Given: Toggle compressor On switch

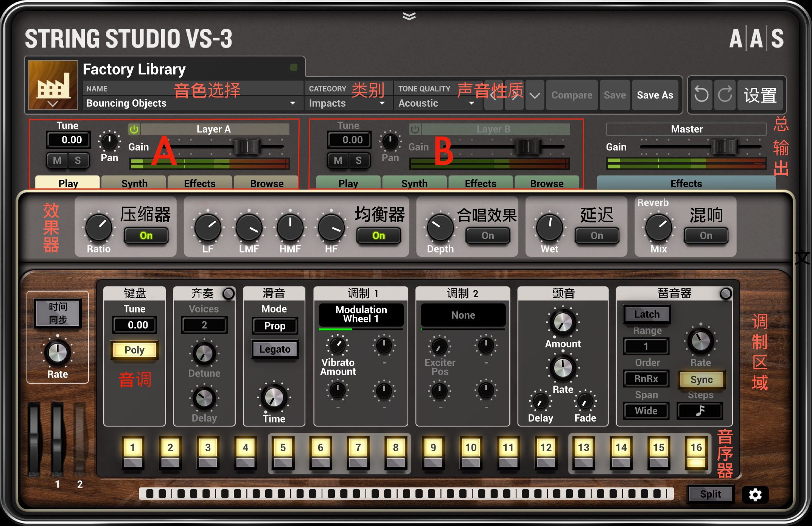Looking at the screenshot, I should [x=146, y=235].
